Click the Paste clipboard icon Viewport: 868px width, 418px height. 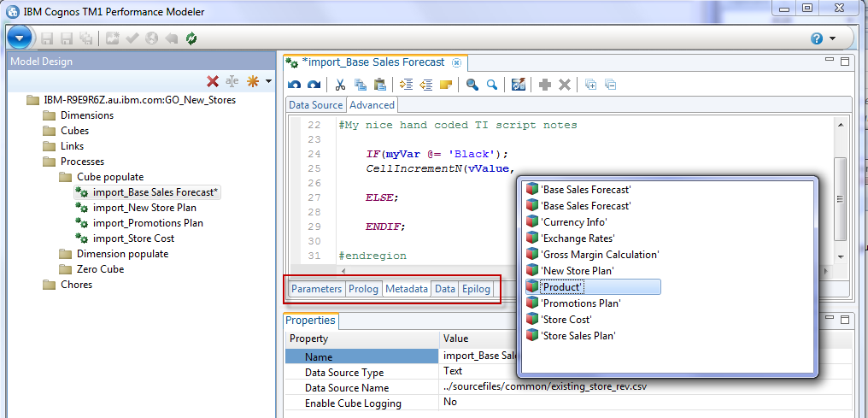point(379,85)
